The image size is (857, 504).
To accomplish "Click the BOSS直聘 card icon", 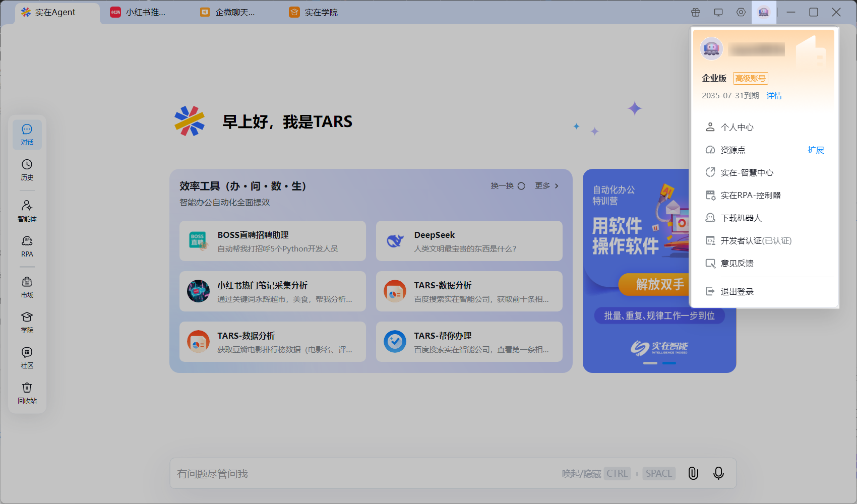I will (x=198, y=241).
